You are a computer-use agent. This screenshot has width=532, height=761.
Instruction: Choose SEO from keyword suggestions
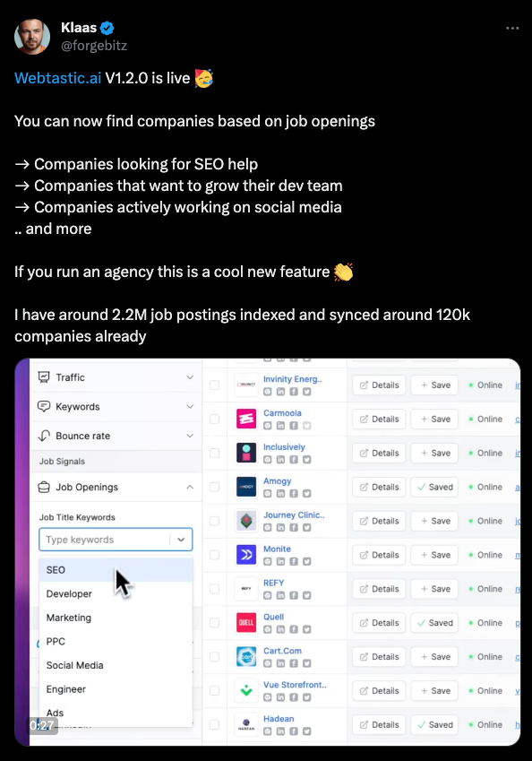[116, 570]
